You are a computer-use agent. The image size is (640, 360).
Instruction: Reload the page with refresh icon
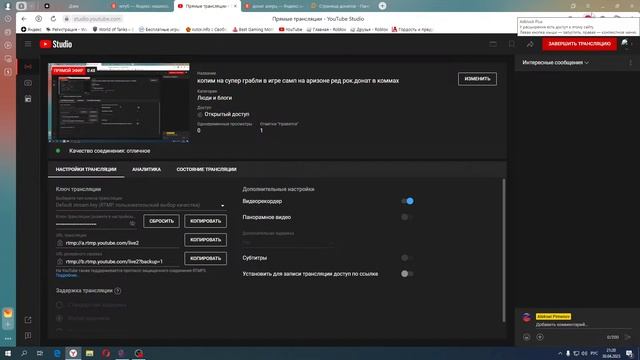click(x=53, y=19)
